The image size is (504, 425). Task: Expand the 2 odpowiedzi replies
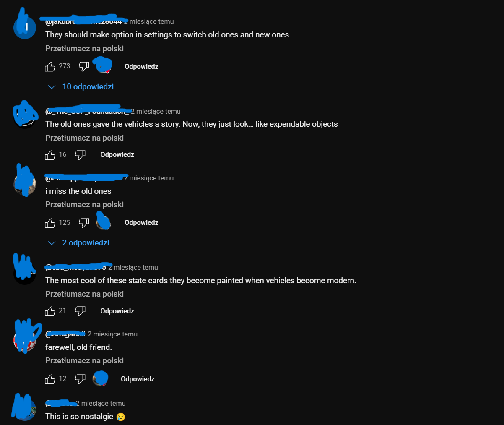coord(79,243)
